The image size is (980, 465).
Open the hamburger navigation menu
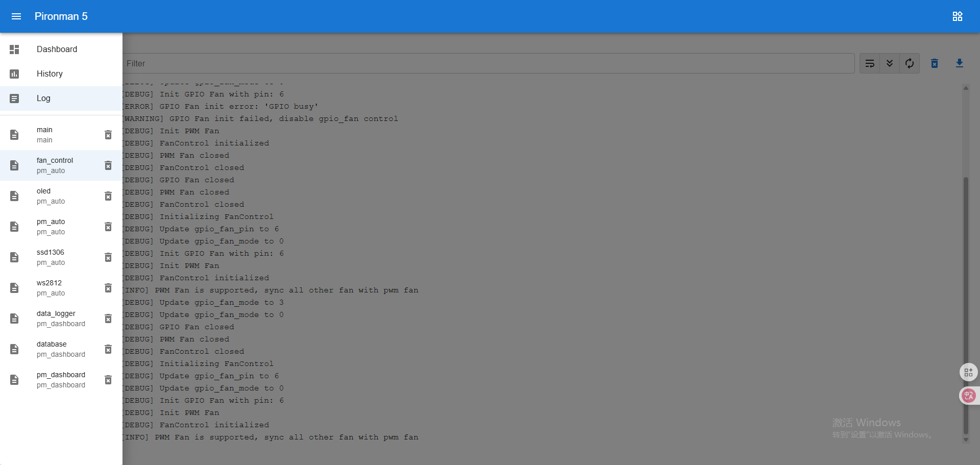(x=16, y=16)
